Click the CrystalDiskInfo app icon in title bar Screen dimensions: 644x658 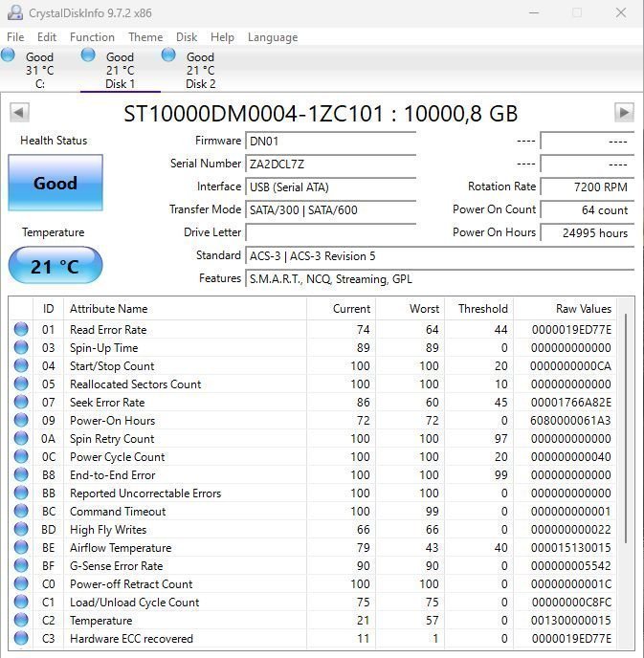[14, 13]
